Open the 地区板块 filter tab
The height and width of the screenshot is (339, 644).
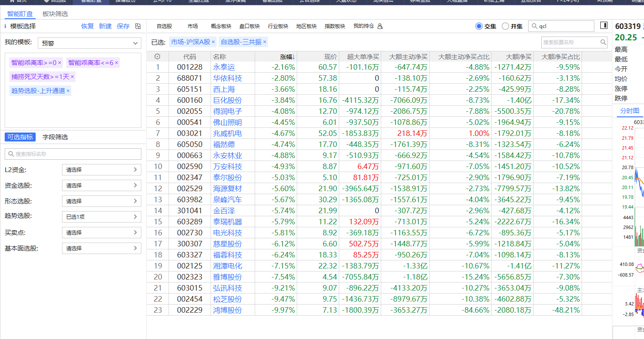click(307, 26)
